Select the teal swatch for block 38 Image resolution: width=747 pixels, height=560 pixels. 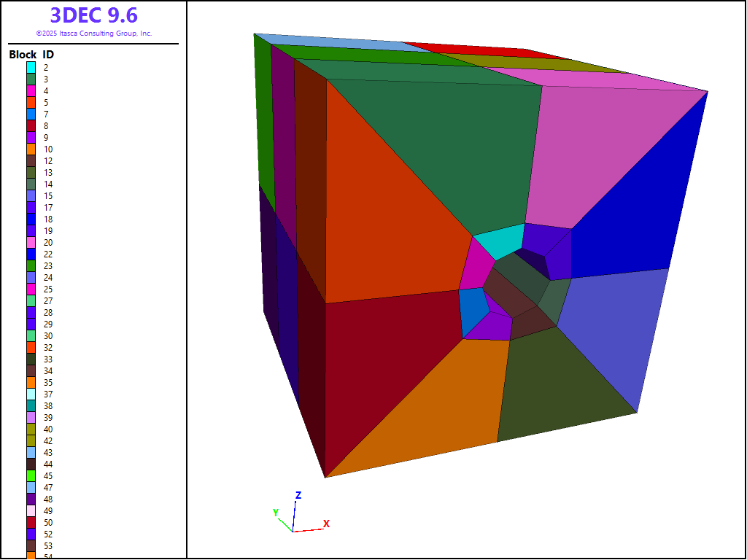pos(31,405)
